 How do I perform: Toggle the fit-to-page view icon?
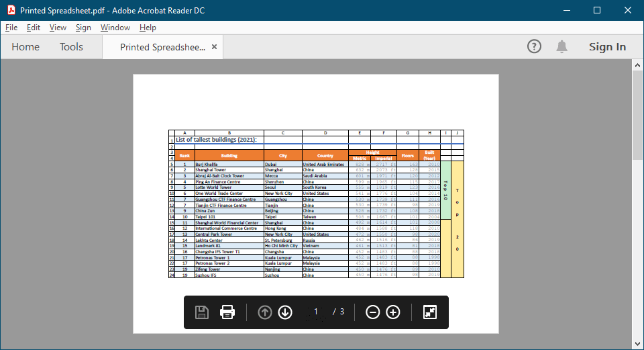(430, 312)
